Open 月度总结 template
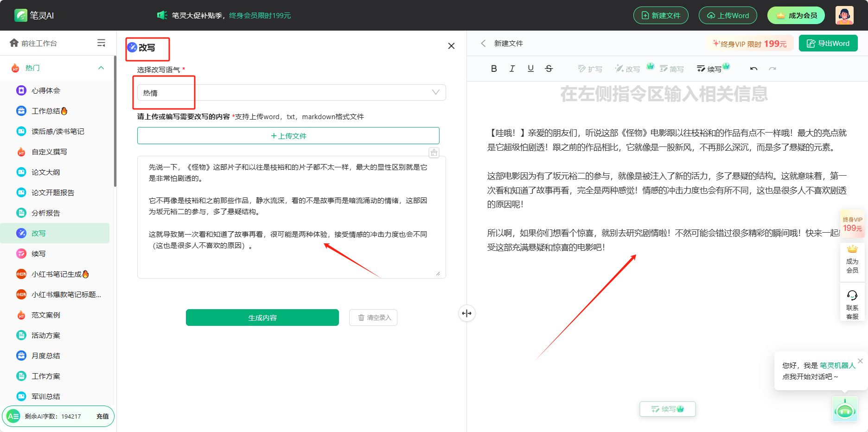Image resolution: width=868 pixels, height=432 pixels. (55, 356)
